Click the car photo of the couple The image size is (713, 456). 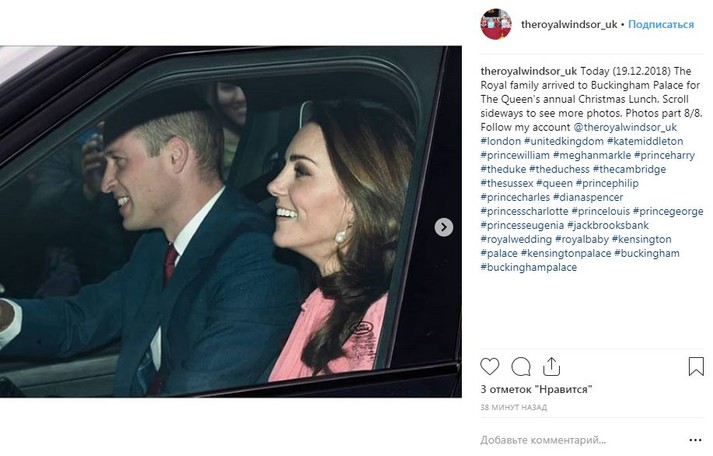pos(231,221)
